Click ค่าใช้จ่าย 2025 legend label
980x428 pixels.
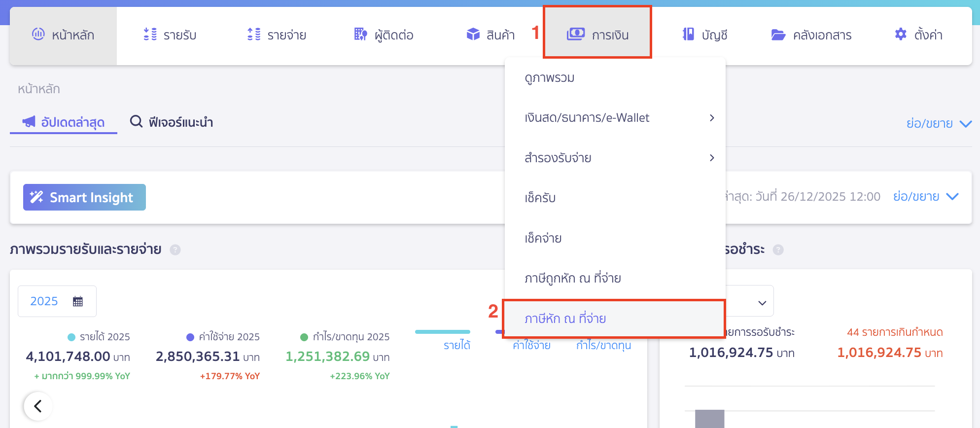229,337
